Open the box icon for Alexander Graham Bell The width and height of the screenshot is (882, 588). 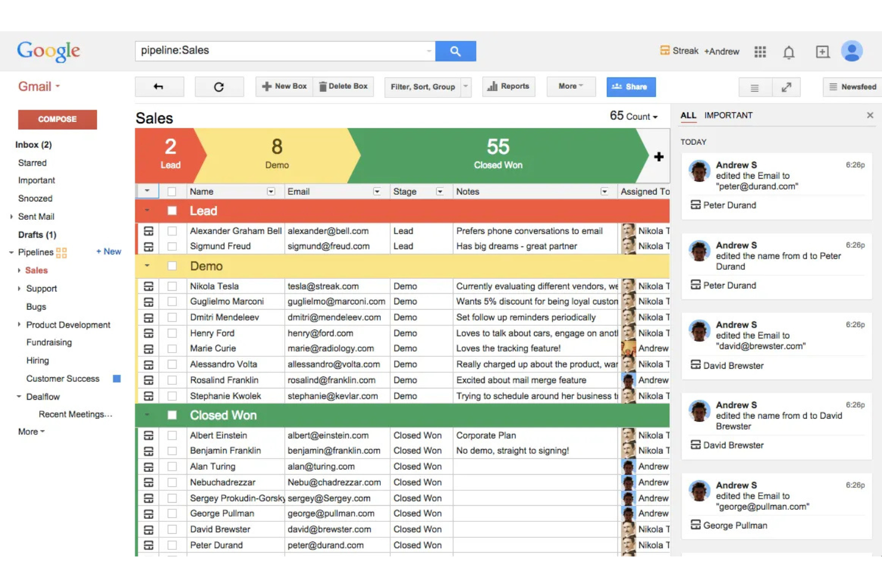pos(148,231)
